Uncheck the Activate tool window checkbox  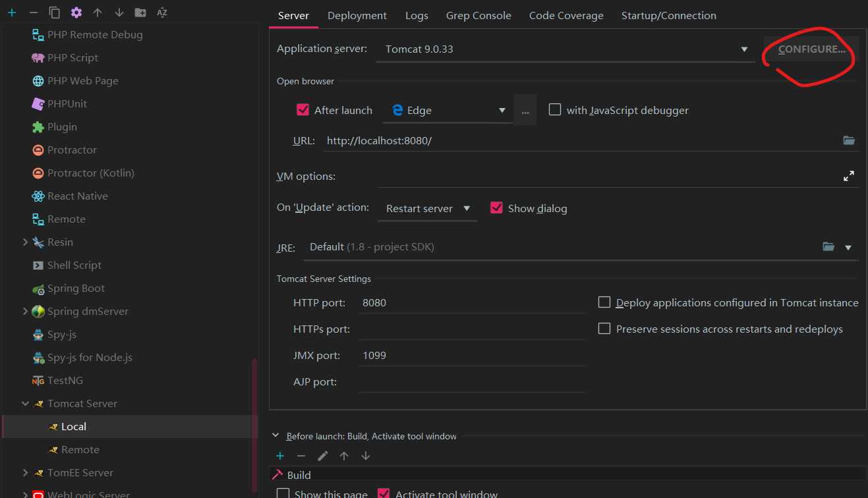coord(384,494)
